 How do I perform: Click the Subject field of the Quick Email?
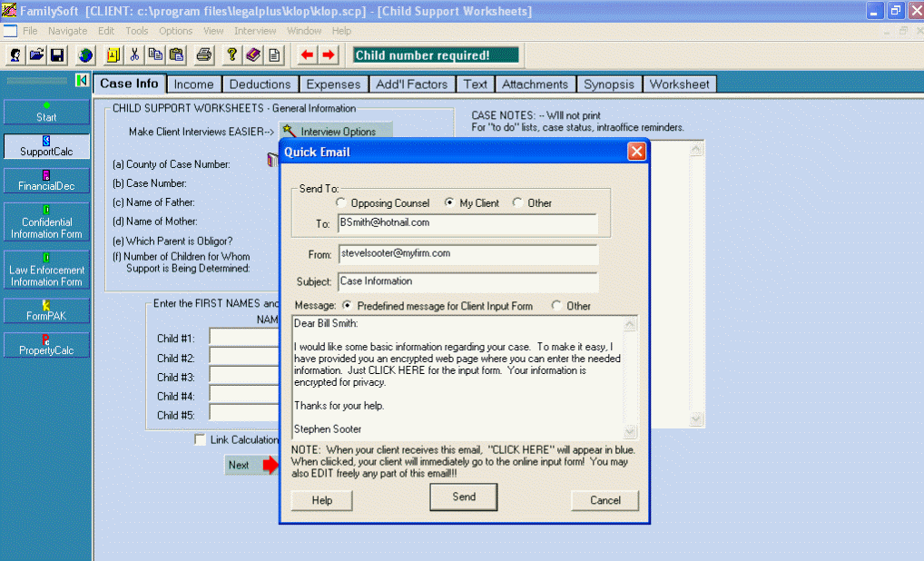(467, 282)
